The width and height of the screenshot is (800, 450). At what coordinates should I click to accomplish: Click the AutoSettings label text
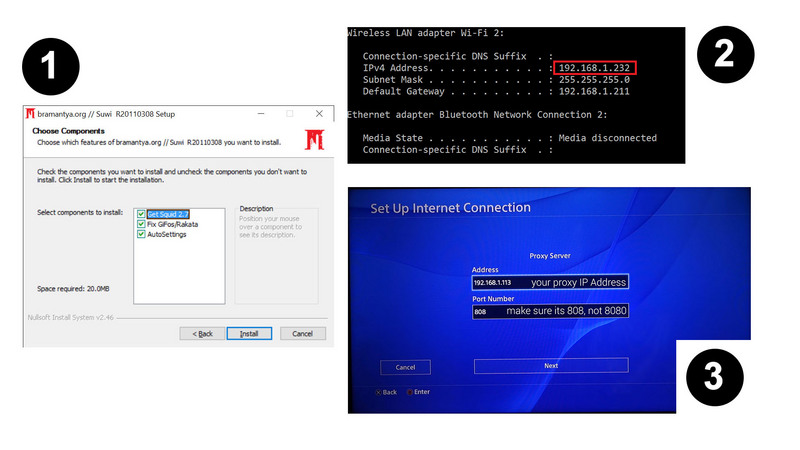(167, 235)
